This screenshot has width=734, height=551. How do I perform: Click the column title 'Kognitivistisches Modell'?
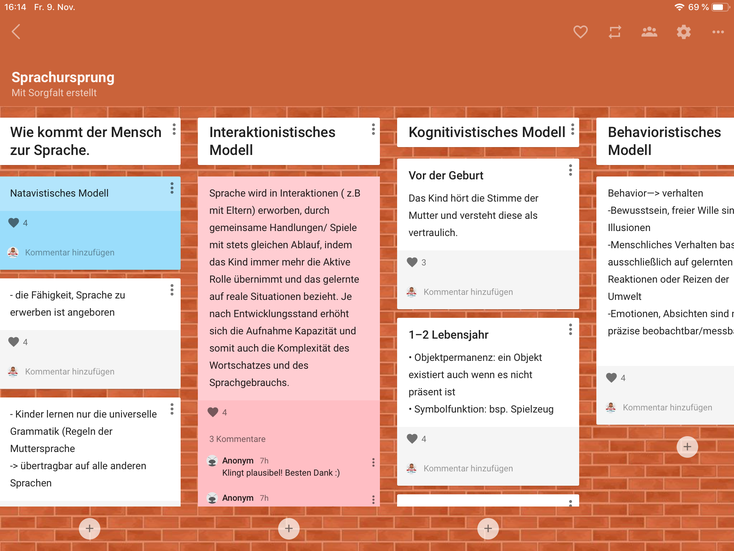487,132
